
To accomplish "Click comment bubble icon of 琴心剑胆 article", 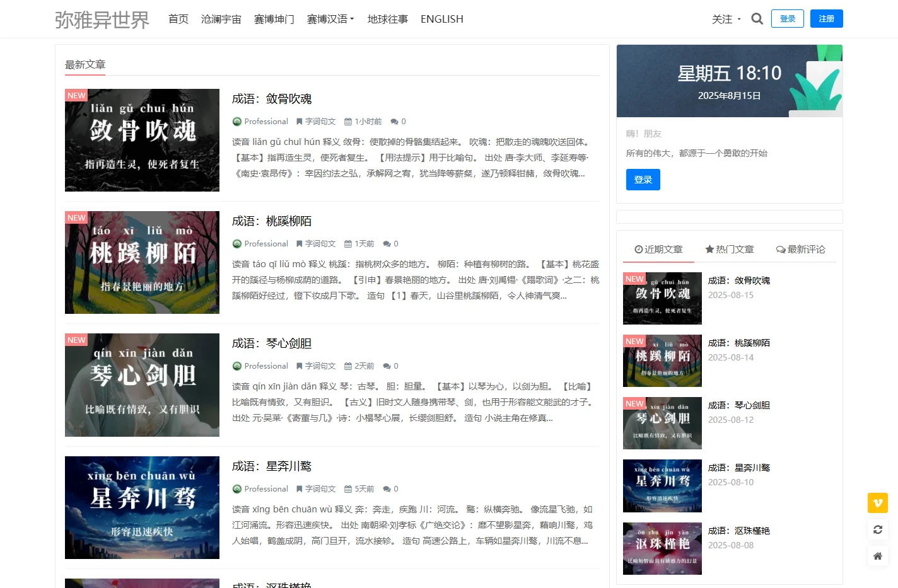I will pos(387,366).
